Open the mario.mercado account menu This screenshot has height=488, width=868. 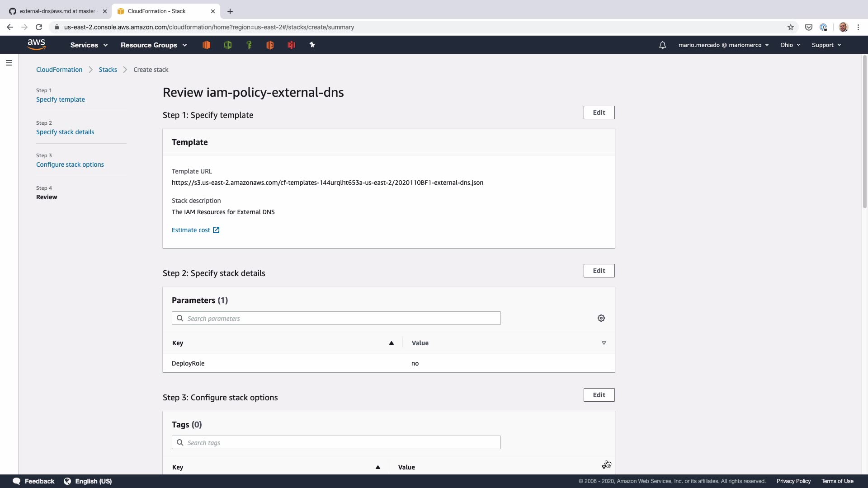tap(723, 45)
